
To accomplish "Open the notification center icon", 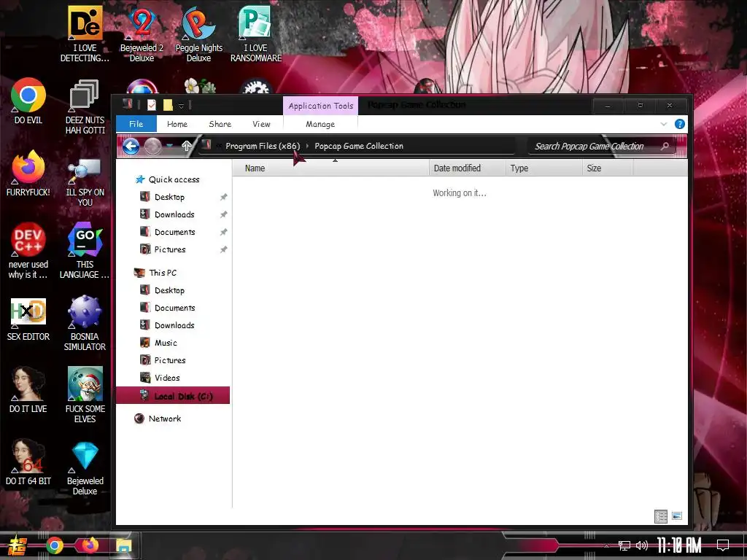I will (x=723, y=545).
